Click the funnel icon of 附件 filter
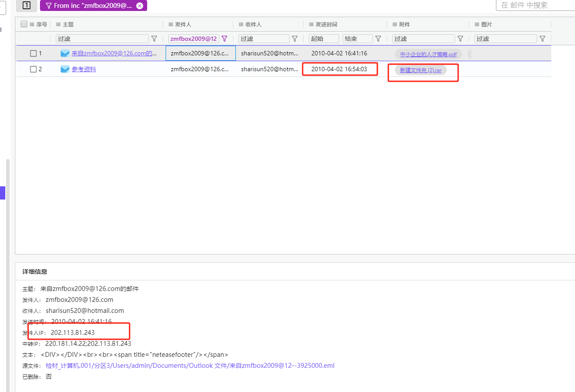575x392 pixels. (460, 39)
